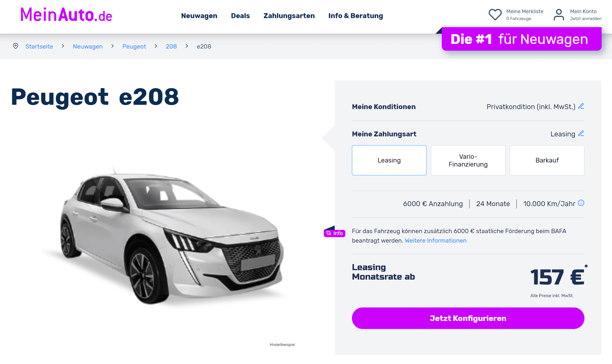
Task: Go to 208 breadcrumb link
Action: [171, 47]
